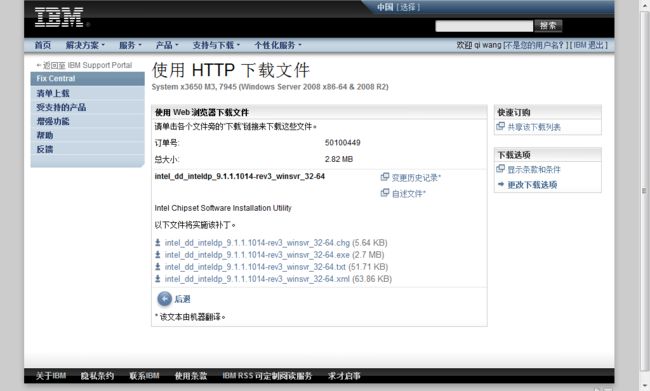This screenshot has width=650, height=391.
Task: Open the 变更历史记录 change history link
Action: click(x=416, y=177)
